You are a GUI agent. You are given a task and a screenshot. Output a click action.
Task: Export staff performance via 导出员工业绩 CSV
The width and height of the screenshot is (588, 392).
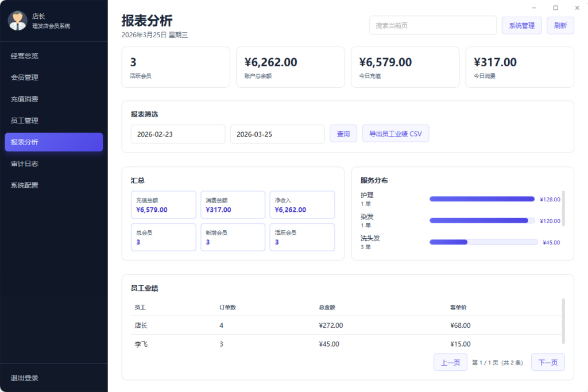(x=396, y=133)
